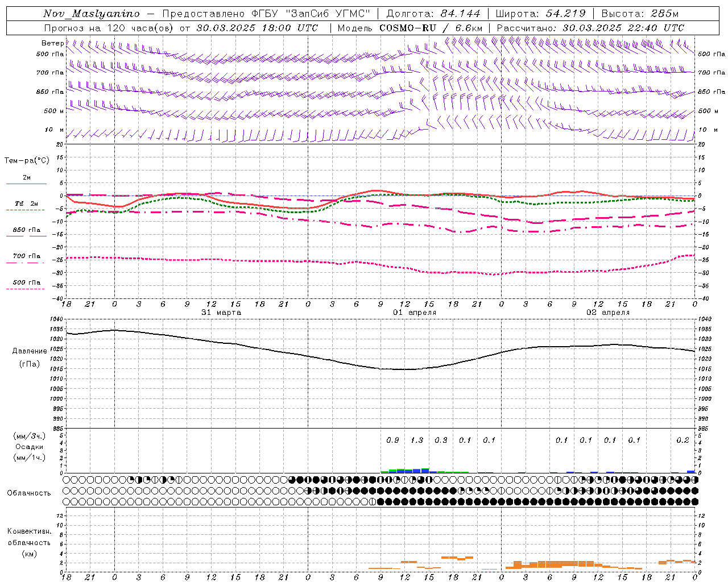Click the '(мм/1ч.)' precipitation unit label
Screen dimensions: 728x582
click(30, 458)
